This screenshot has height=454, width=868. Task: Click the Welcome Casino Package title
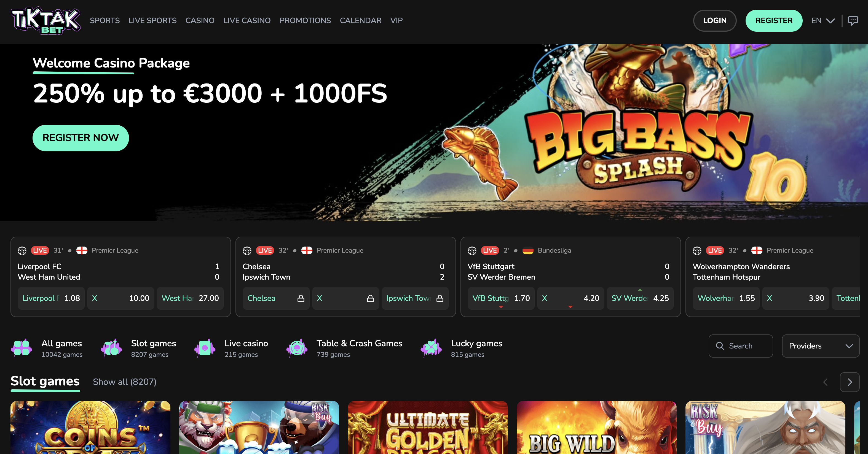[111, 63]
